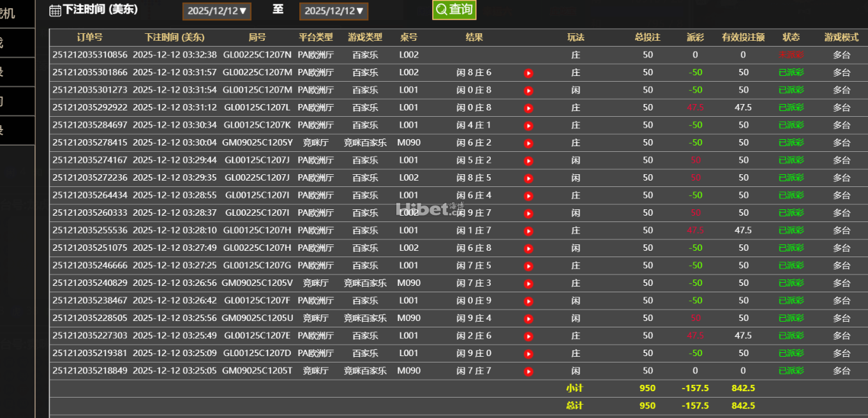Open result video for round GL00125C1207D
Screen dimensions: 868x418
(528, 354)
